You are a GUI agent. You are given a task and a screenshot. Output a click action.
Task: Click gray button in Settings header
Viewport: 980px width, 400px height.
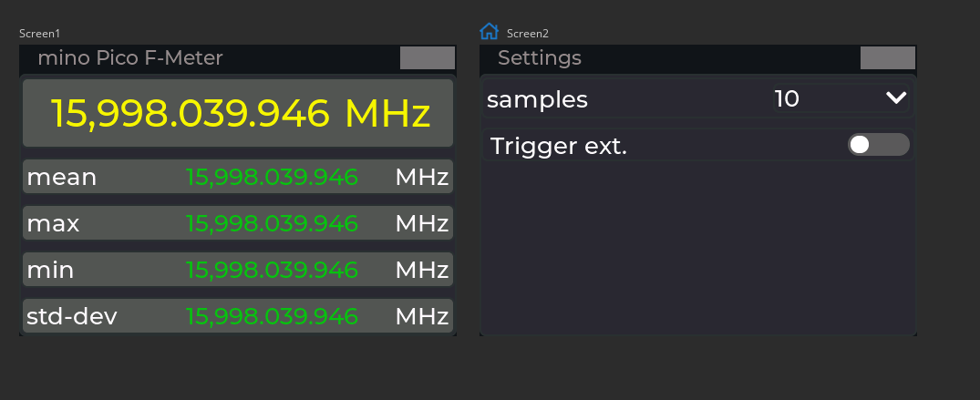[888, 58]
